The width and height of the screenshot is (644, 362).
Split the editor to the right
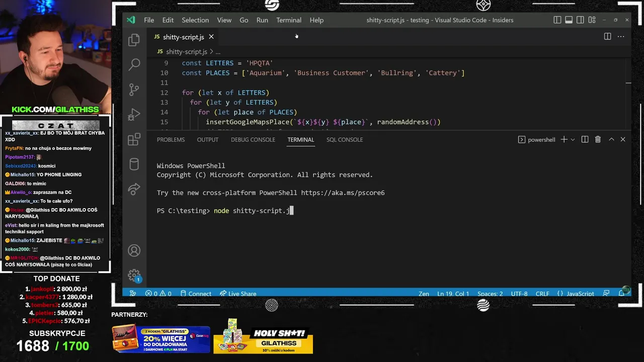[607, 36]
